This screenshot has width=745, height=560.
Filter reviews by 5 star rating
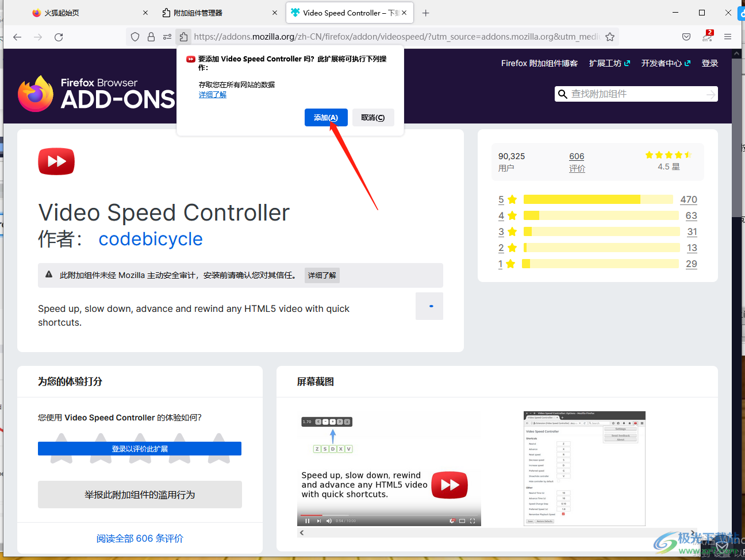pos(508,199)
